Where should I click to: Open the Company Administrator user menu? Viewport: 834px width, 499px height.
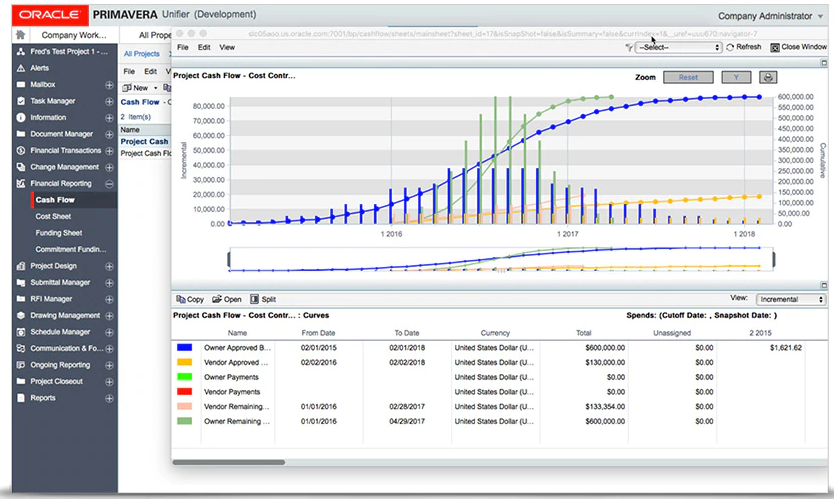coord(770,16)
